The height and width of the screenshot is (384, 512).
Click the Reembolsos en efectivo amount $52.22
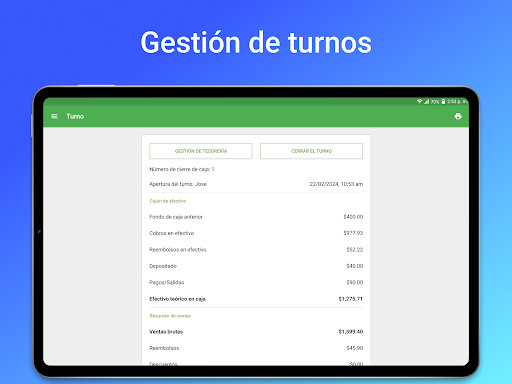coord(355,250)
